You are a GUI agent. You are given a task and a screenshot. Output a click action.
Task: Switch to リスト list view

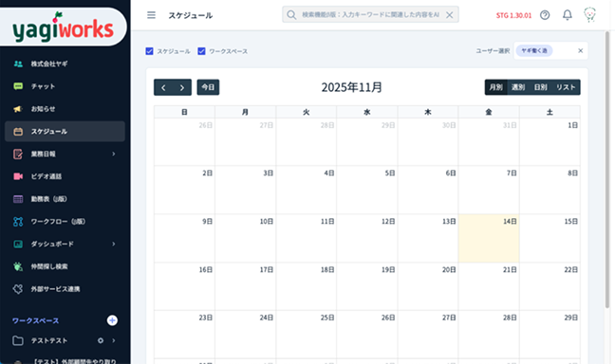(566, 87)
